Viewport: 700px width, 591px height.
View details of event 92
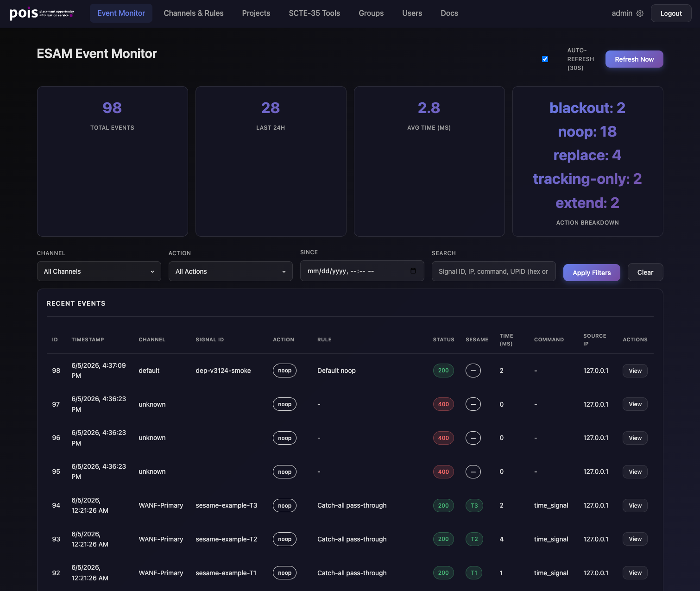635,573
